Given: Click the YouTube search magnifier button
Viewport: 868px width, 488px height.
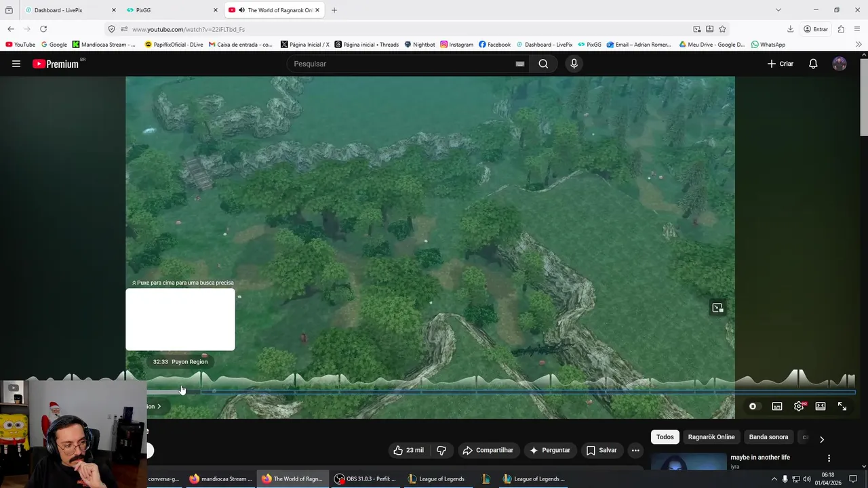Looking at the screenshot, I should click(543, 64).
